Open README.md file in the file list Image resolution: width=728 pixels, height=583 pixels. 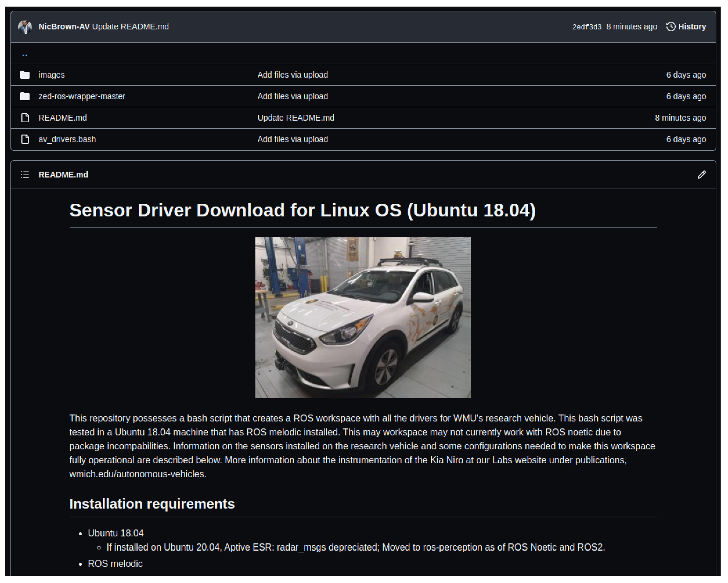coord(62,118)
